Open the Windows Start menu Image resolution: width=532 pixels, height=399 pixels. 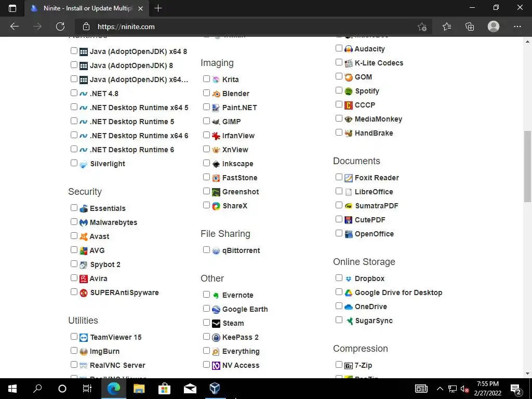click(x=12, y=389)
